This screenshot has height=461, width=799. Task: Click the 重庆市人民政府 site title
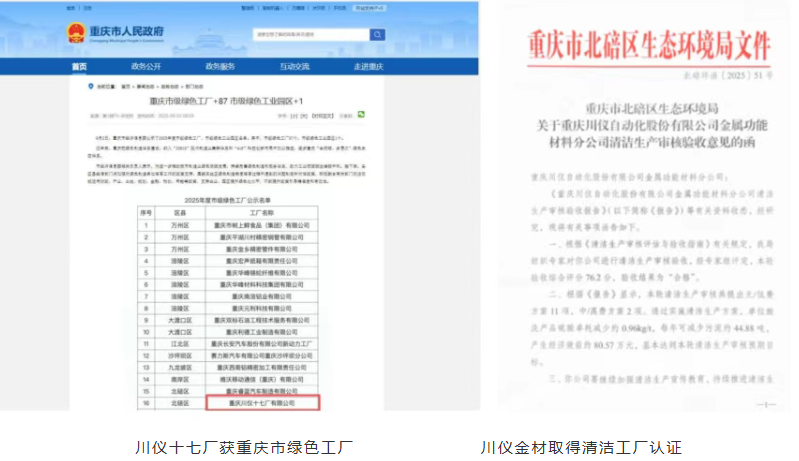click(127, 31)
